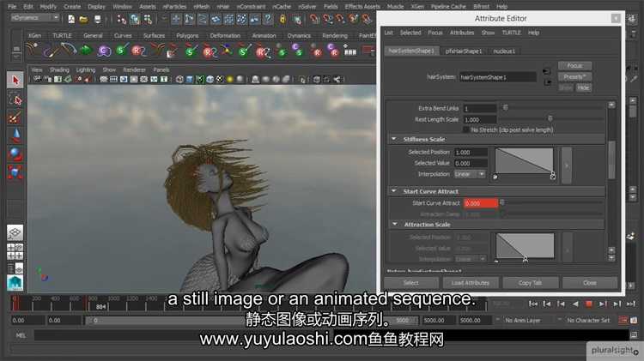Collapse the Attraction Scale section
The width and height of the screenshot is (644, 361).
click(395, 225)
